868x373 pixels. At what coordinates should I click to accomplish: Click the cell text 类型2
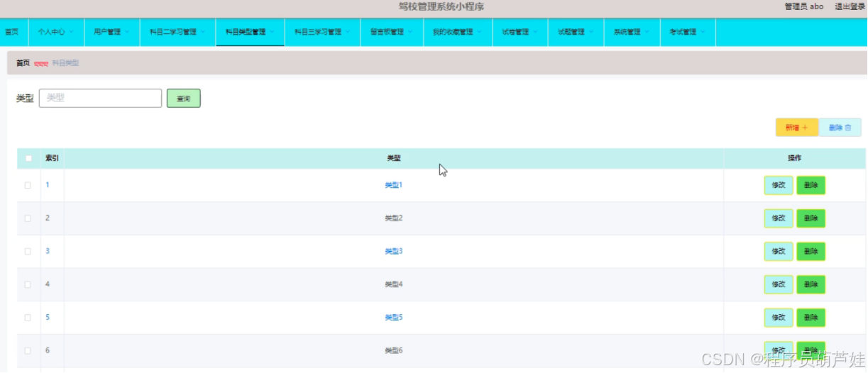point(394,218)
